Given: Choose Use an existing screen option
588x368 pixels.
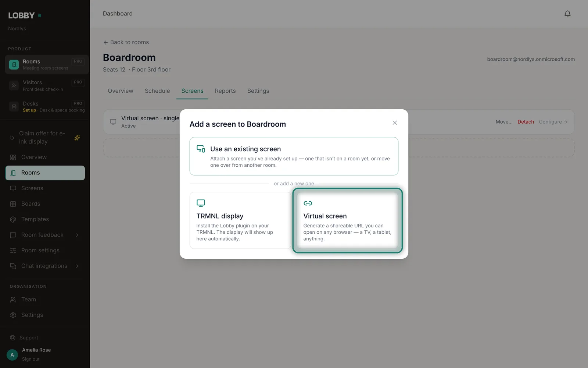Looking at the screenshot, I should click(x=294, y=156).
